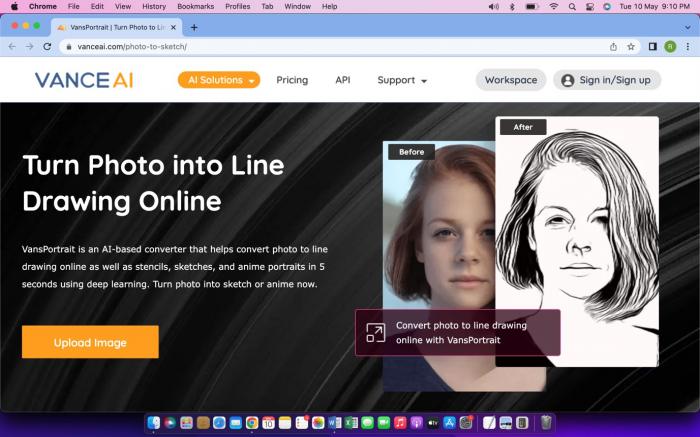Viewport: 700px width, 437px height.
Task: Open the Window menu
Action: 297,6
